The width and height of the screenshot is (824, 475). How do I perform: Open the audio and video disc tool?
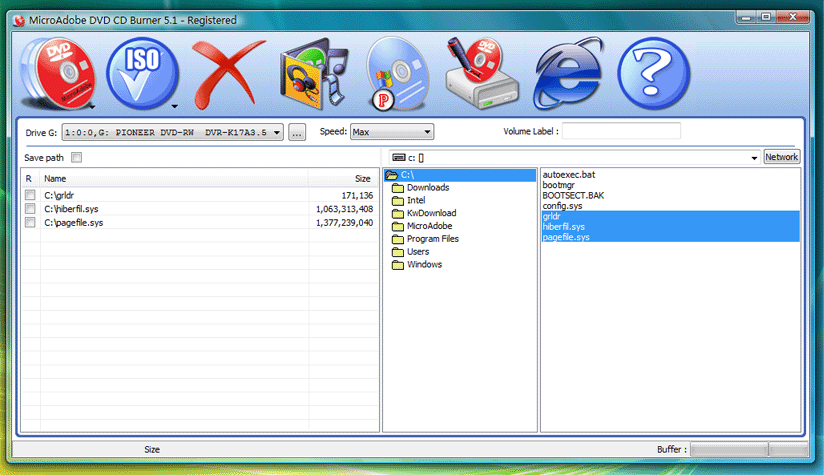click(314, 74)
